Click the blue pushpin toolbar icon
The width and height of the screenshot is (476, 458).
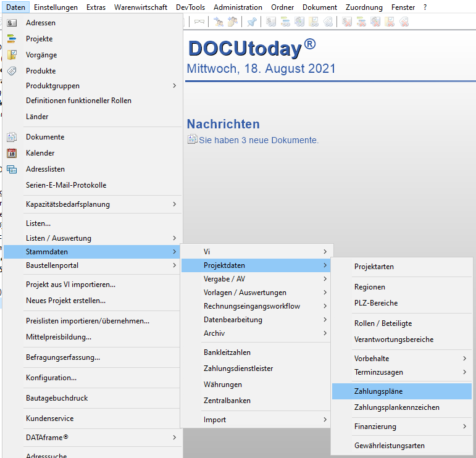click(x=252, y=22)
